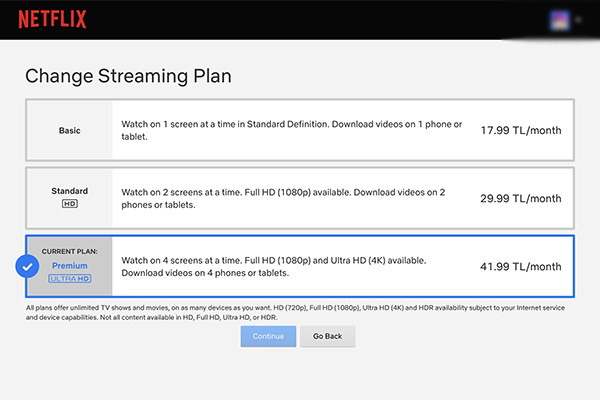Open the profile avatar menu
Image resolution: width=600 pixels, height=400 pixels.
pyautogui.click(x=560, y=19)
